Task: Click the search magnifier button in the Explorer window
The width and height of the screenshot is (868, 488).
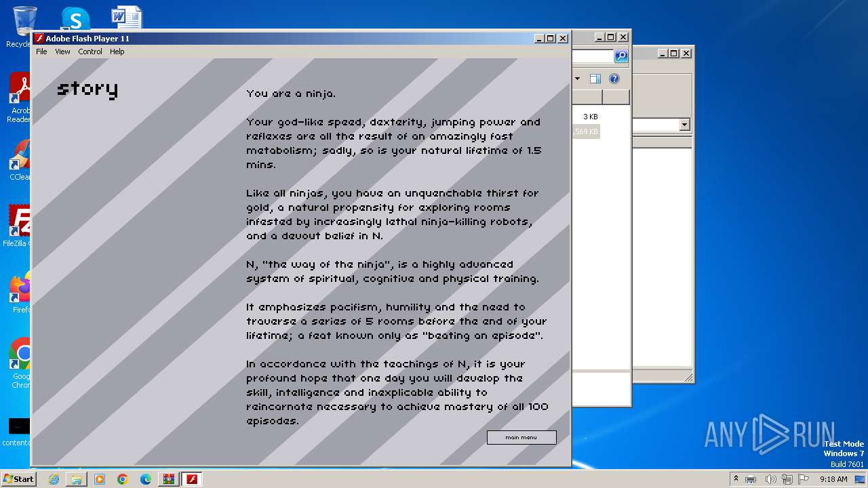Action: pos(621,56)
